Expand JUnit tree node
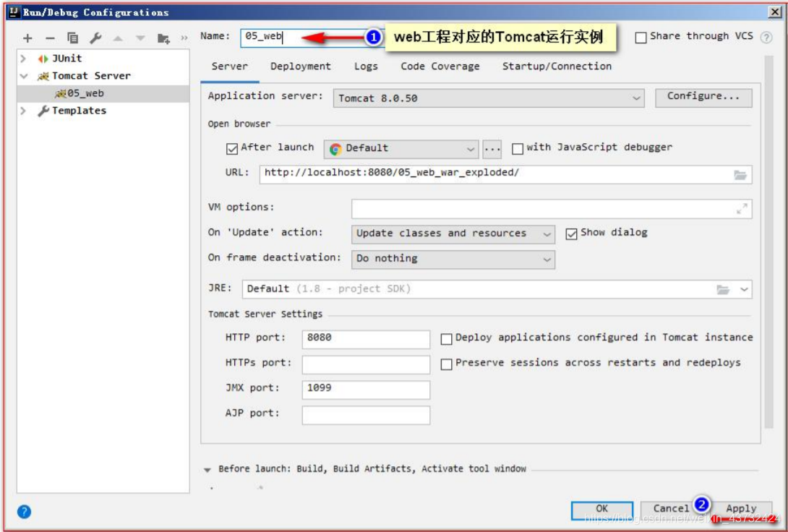Viewport: 788px width, 532px height. click(x=23, y=59)
